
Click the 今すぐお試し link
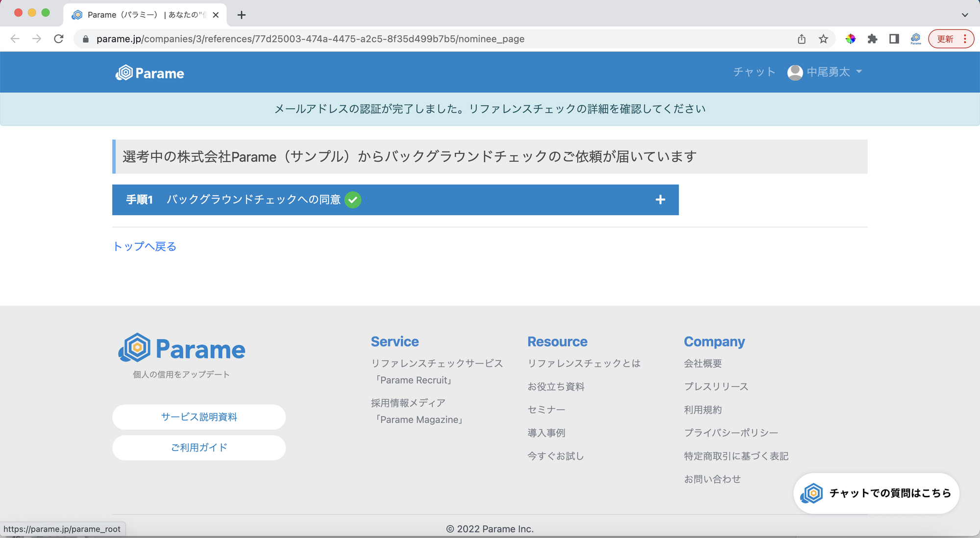pyautogui.click(x=556, y=456)
